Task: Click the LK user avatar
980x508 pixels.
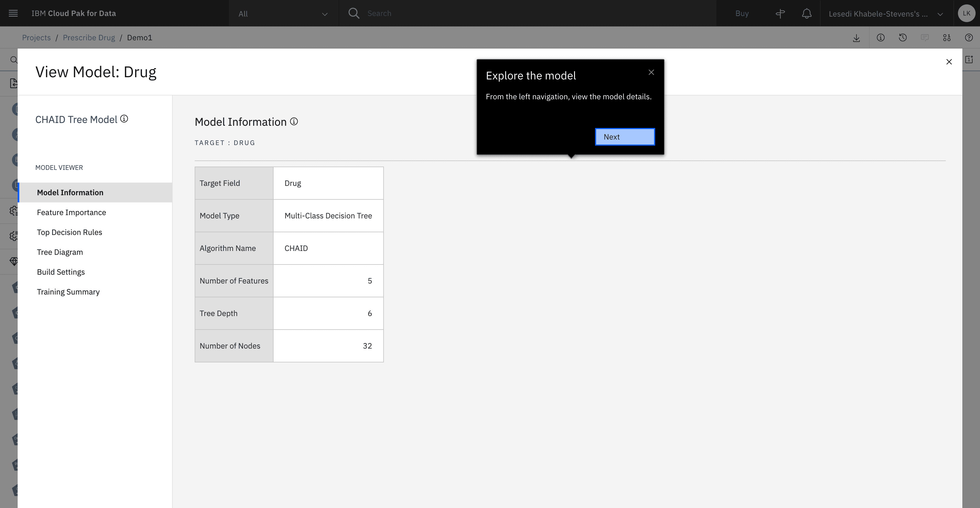Action: pyautogui.click(x=966, y=13)
